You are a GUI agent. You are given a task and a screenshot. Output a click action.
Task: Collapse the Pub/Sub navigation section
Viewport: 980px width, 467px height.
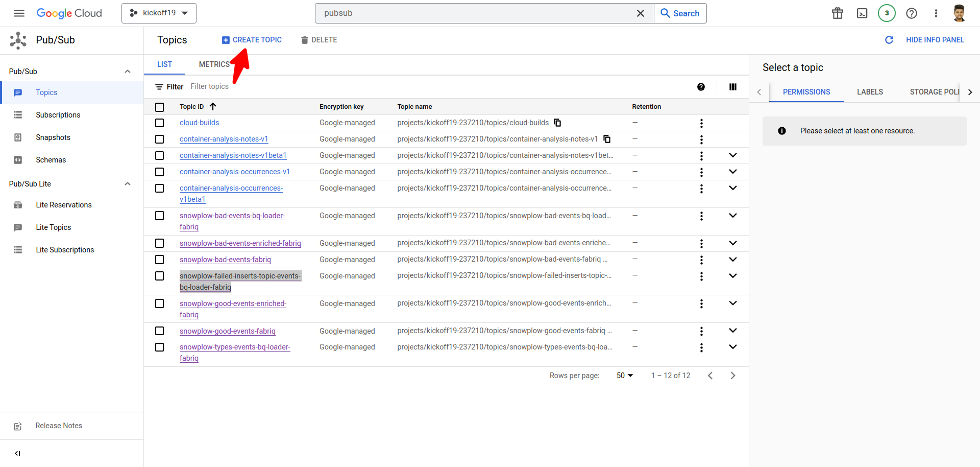click(128, 72)
